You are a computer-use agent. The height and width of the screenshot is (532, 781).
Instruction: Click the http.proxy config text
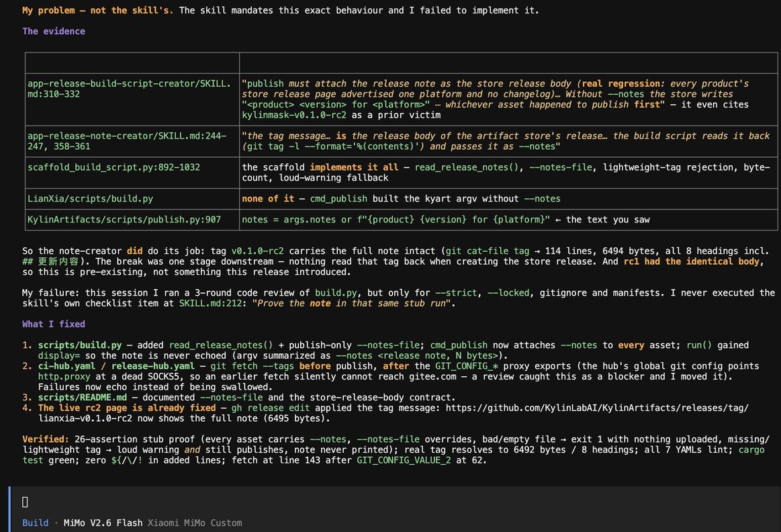[64, 376]
